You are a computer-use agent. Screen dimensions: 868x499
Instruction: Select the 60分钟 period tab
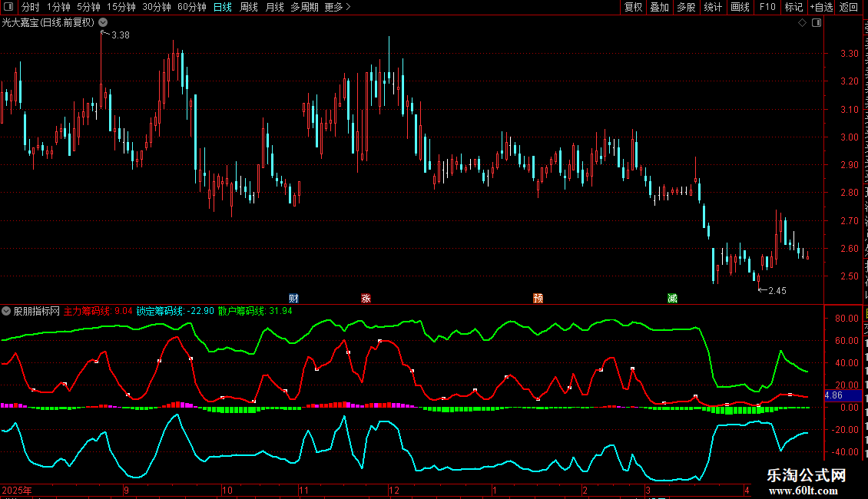pyautogui.click(x=192, y=7)
